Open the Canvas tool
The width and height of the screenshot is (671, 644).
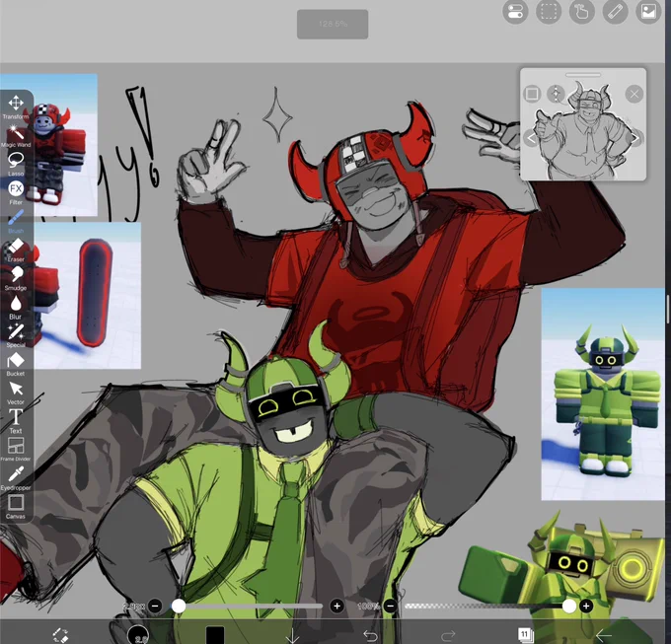click(16, 507)
